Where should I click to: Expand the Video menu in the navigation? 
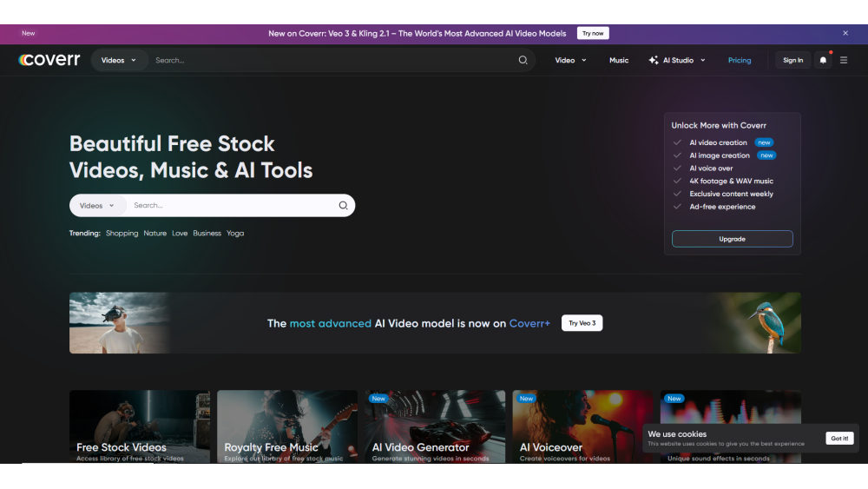coord(570,60)
